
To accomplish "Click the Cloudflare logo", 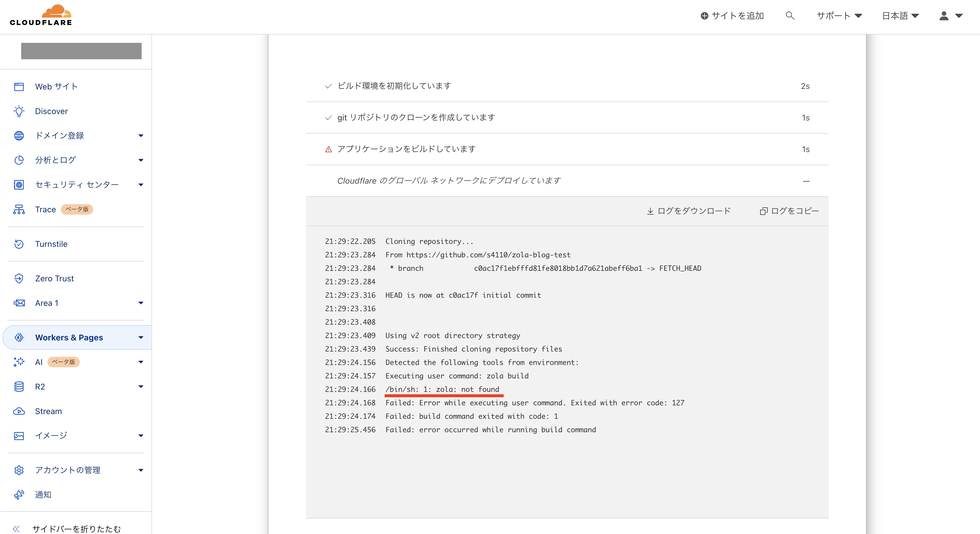I will pos(41,15).
